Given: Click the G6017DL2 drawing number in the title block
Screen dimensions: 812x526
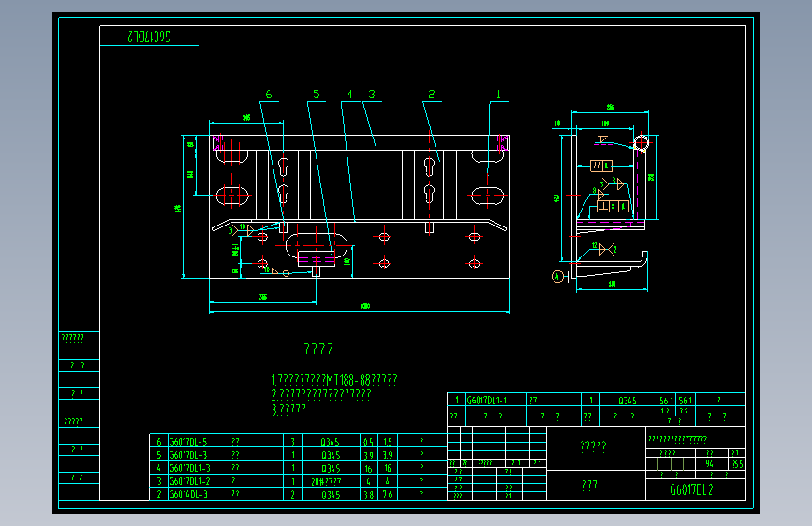Looking at the screenshot, I should 691,489.
